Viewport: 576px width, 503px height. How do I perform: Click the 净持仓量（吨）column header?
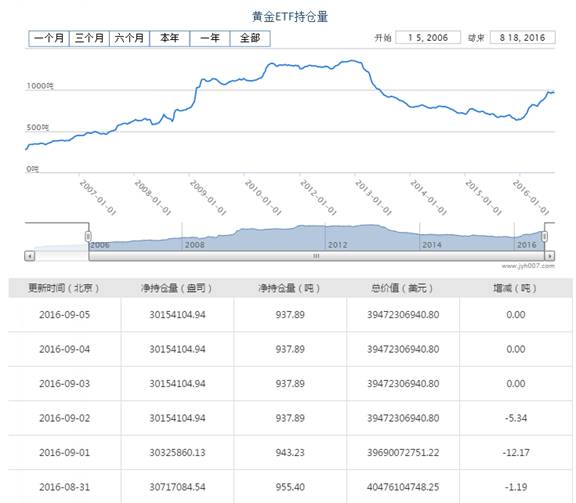point(289,288)
